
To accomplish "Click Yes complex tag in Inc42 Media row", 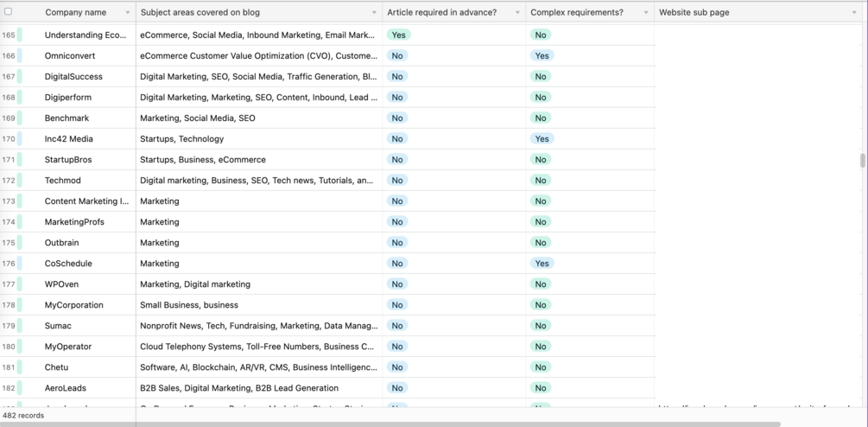I will tap(542, 138).
